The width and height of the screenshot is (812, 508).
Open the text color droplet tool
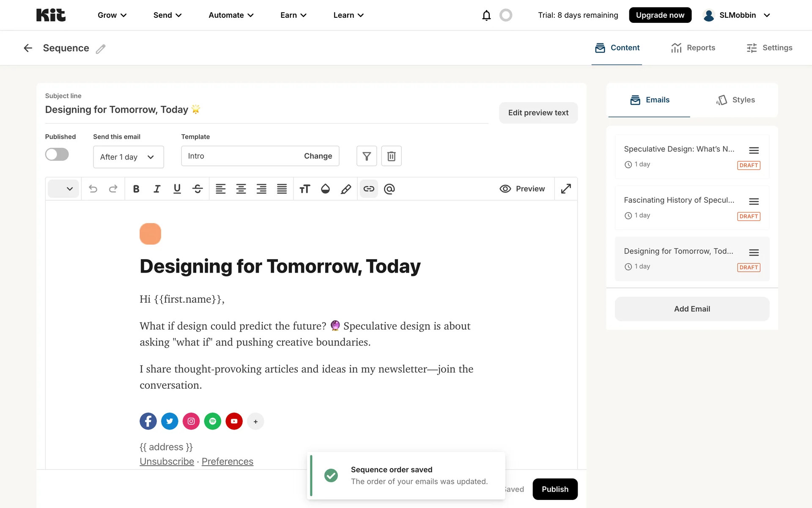325,189
